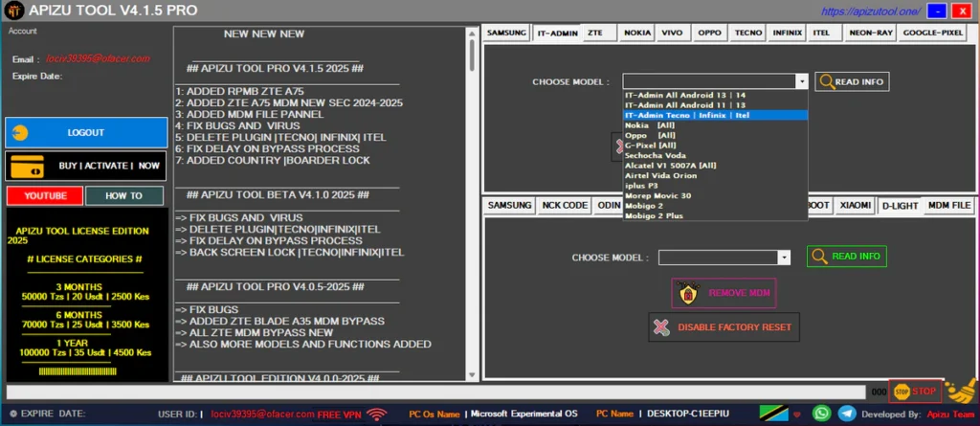The width and height of the screenshot is (980, 426).
Task: Click the WhatsApp icon in status bar
Action: pyautogui.click(x=822, y=414)
